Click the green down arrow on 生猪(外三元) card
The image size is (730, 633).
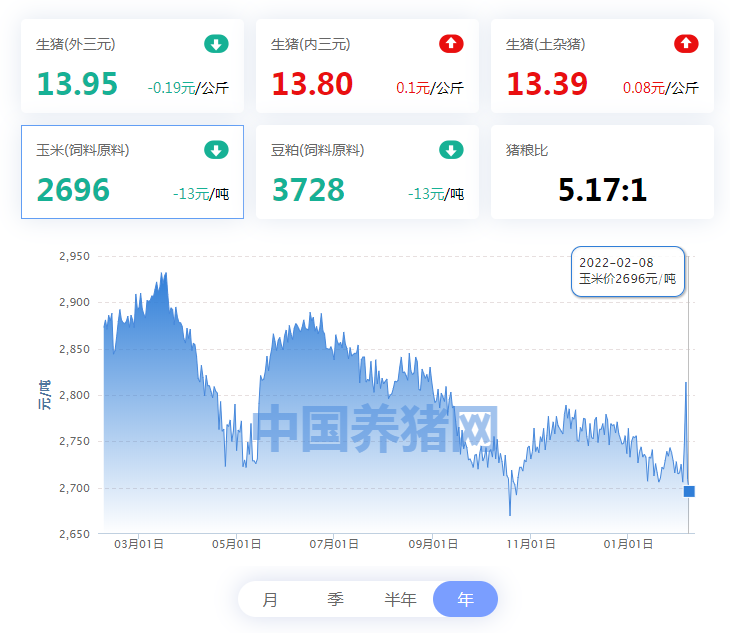coord(216,44)
